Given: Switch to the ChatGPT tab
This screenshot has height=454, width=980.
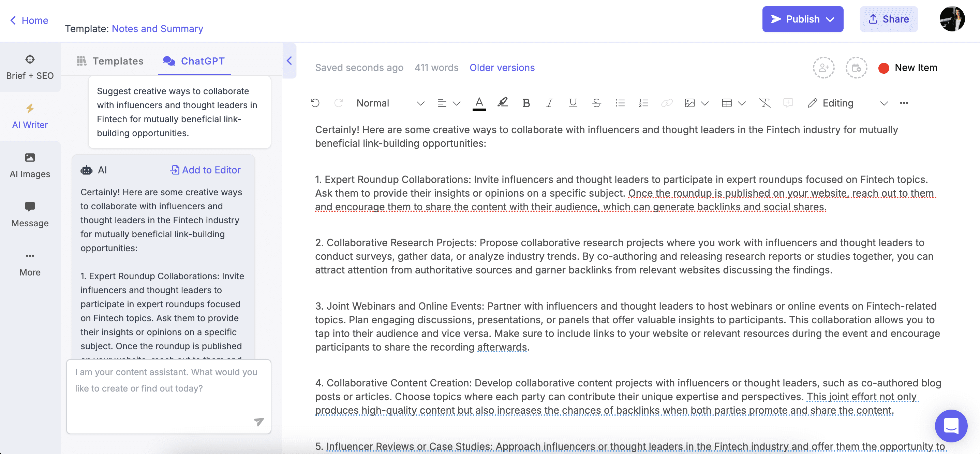Looking at the screenshot, I should [194, 61].
